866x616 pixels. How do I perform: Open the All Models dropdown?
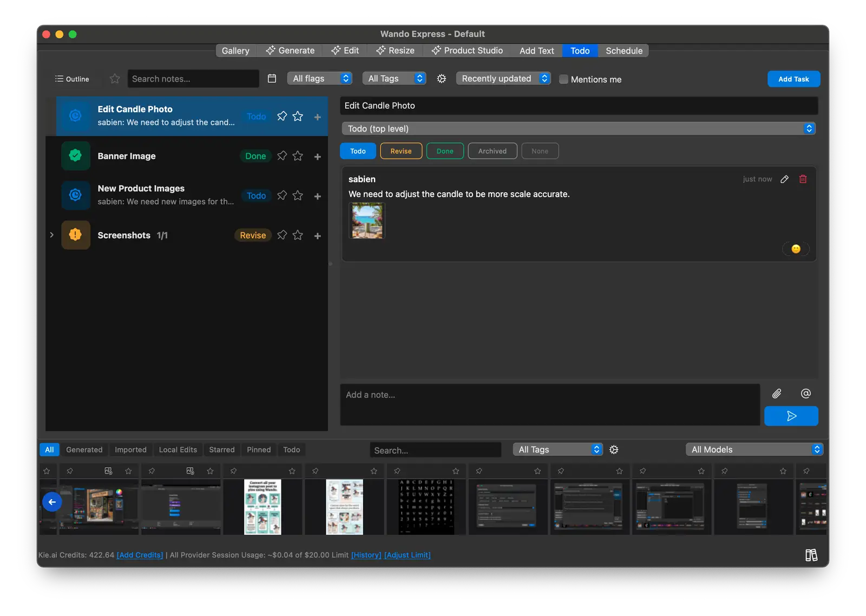pos(755,449)
